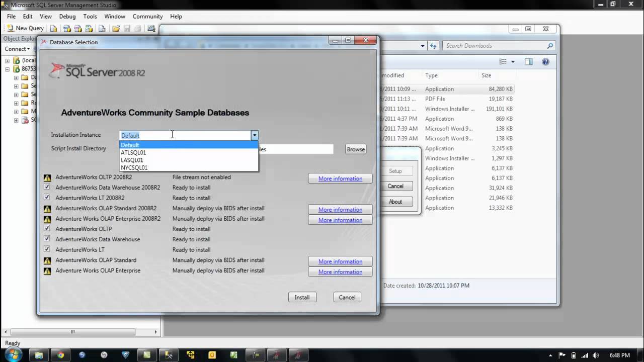The height and width of the screenshot is (362, 644).
Task: Uncheck the AdventureWorks Data Warehouse checkbox
Action: tap(47, 239)
